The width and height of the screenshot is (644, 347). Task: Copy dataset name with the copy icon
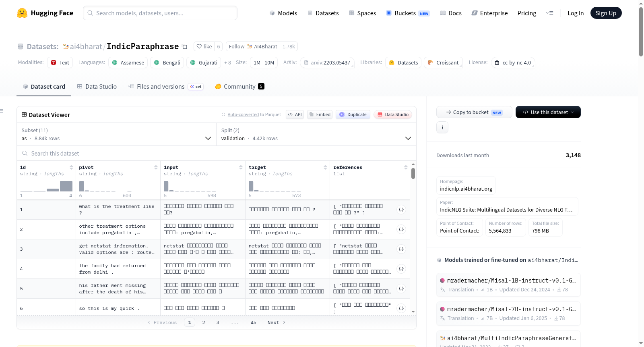coord(184,46)
